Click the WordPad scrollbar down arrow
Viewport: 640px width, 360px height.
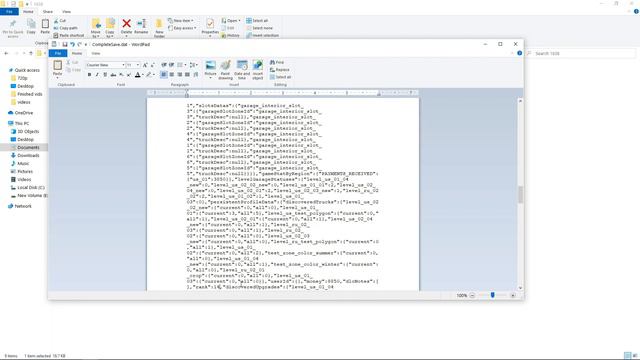(x=520, y=288)
